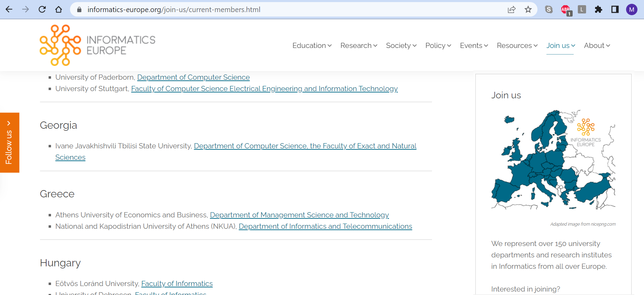Open the Skype extension icon
This screenshot has height=295, width=644.
[x=549, y=10]
